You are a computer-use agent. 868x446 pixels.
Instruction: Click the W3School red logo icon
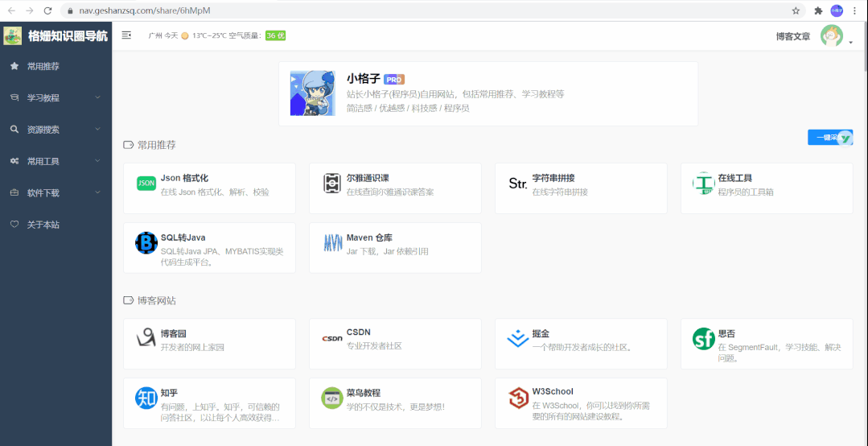point(517,398)
